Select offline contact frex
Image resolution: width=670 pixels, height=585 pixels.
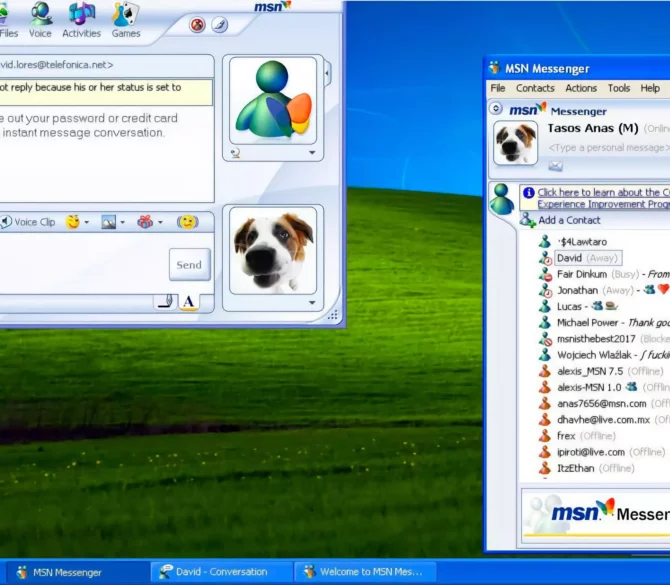577,436
